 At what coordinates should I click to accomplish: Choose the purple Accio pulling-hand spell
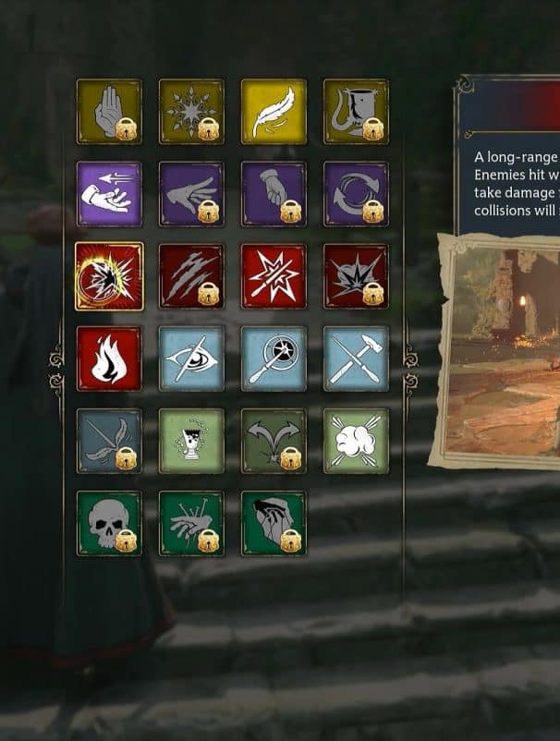click(109, 194)
